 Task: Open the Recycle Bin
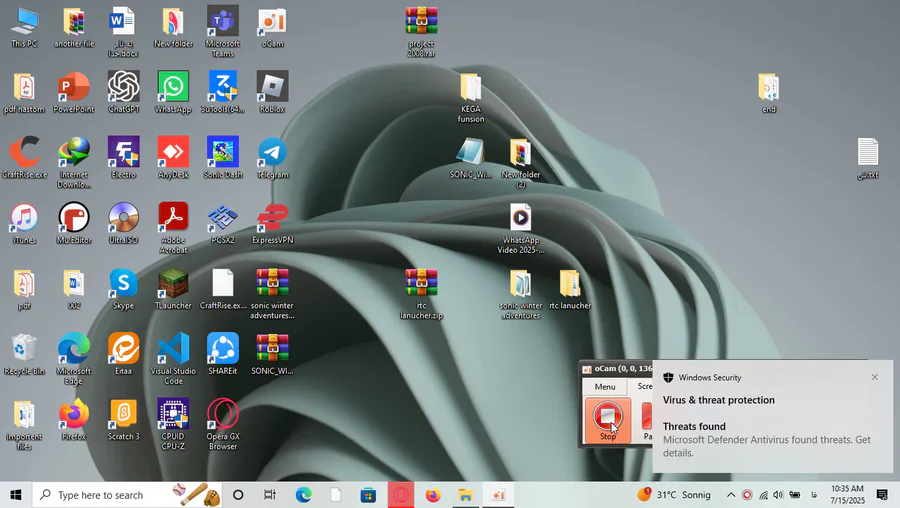coord(24,354)
